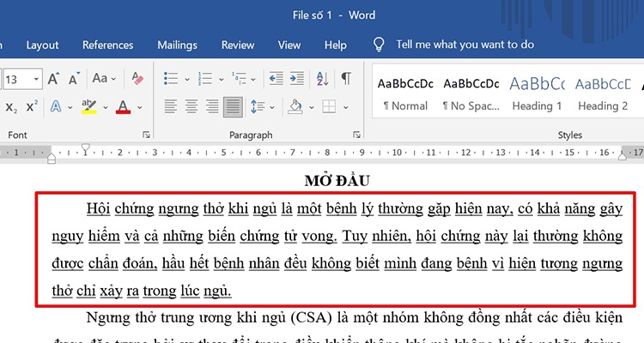Click the MỞ ĐẦU heading text
Viewport: 644px width, 343px height.
point(337,181)
